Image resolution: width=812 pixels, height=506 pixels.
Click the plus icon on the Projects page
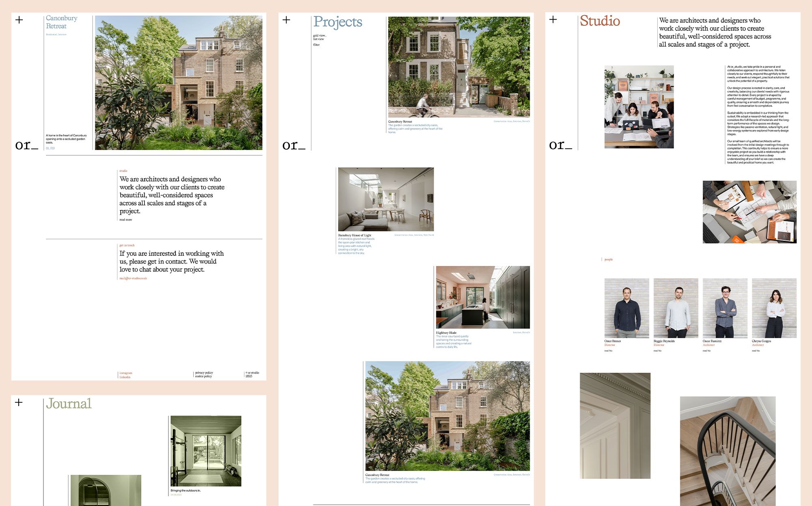click(x=286, y=20)
